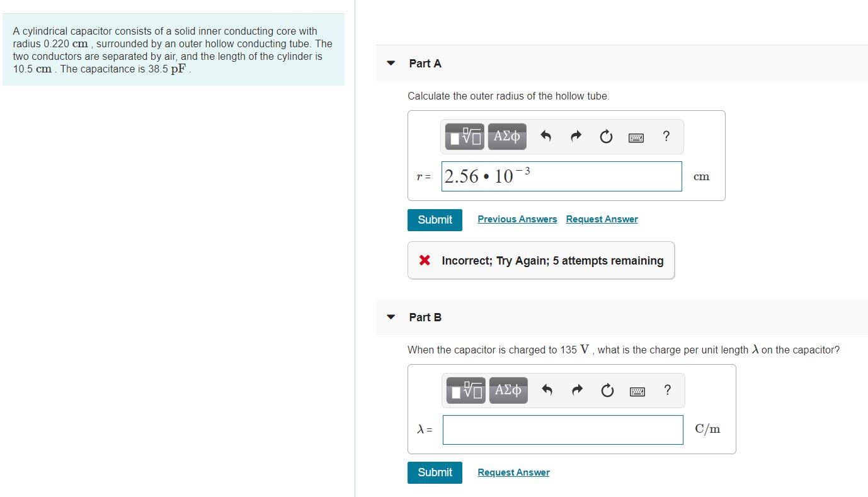Redo edit in Part B toolbar
The width and height of the screenshot is (868, 497).
(577, 391)
